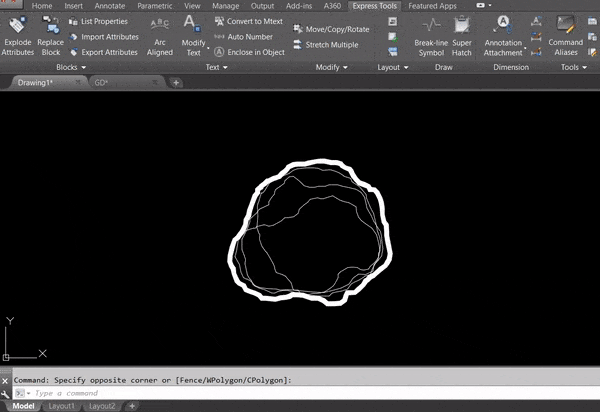600x412 pixels.
Task: Run Convert to Mtext
Action: click(x=249, y=21)
